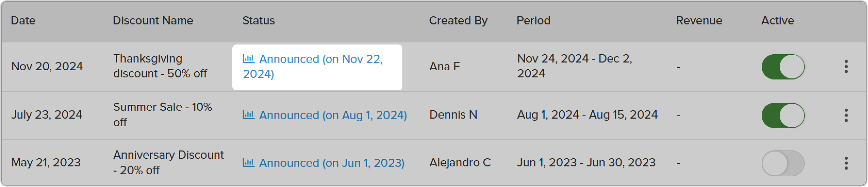Turn off the Summer Sale active toggle
This screenshot has height=187, width=868.
tap(783, 115)
